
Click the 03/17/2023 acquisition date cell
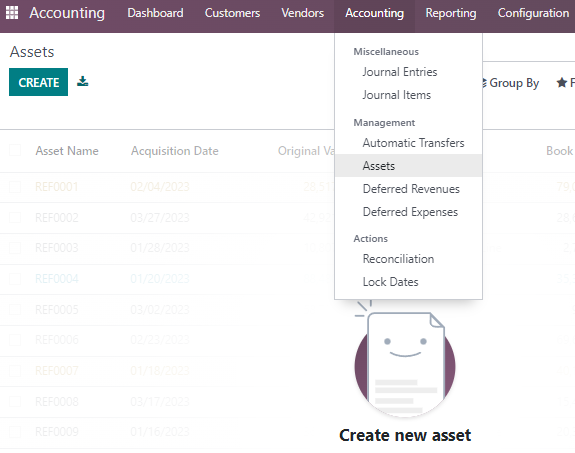click(x=160, y=401)
